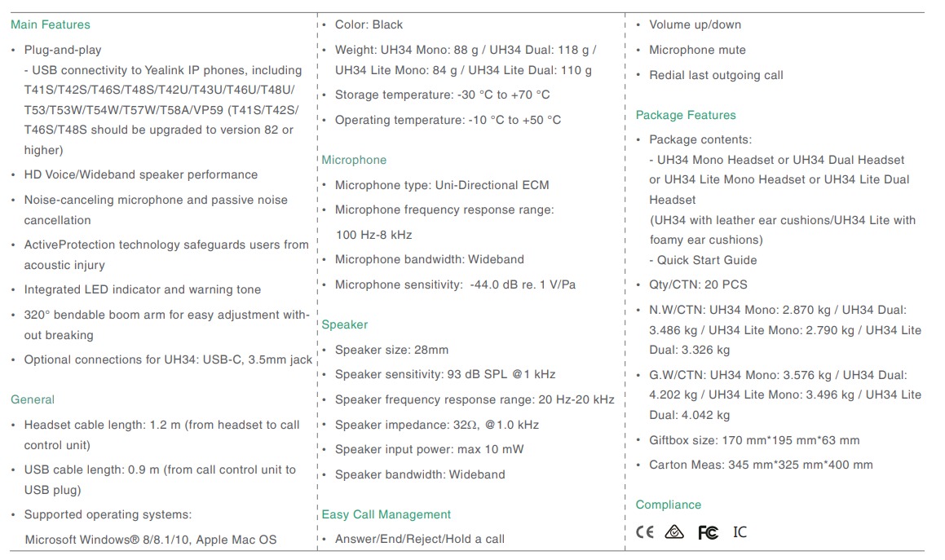Click 'ActiveProtection technology safeguards users' line
The width and height of the screenshot is (945, 560).
[166, 245]
